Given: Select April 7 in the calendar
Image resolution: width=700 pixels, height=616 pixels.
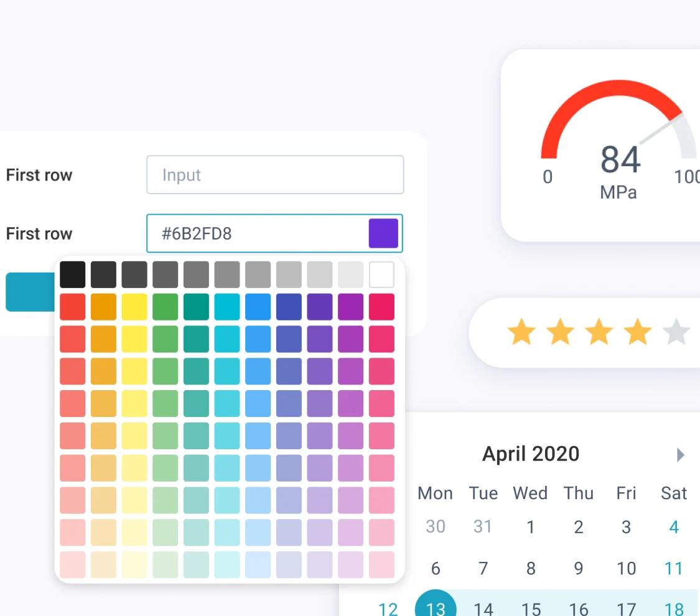Looking at the screenshot, I should [483, 569].
